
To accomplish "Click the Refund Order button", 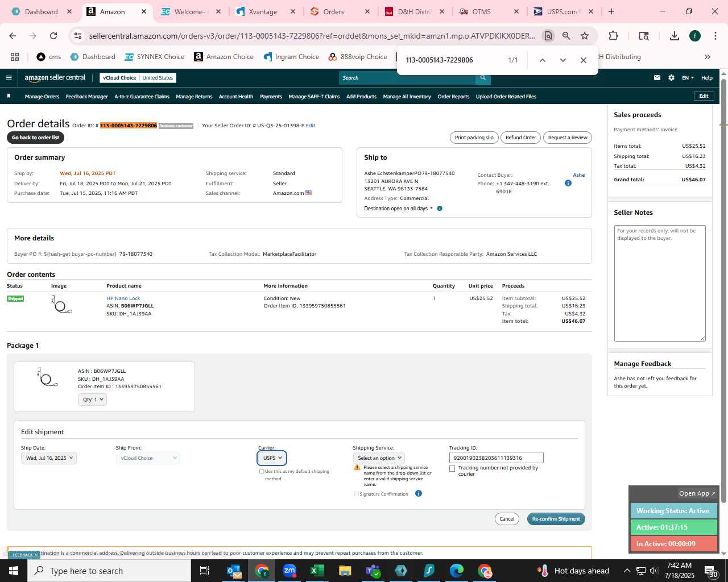I will click(521, 138).
